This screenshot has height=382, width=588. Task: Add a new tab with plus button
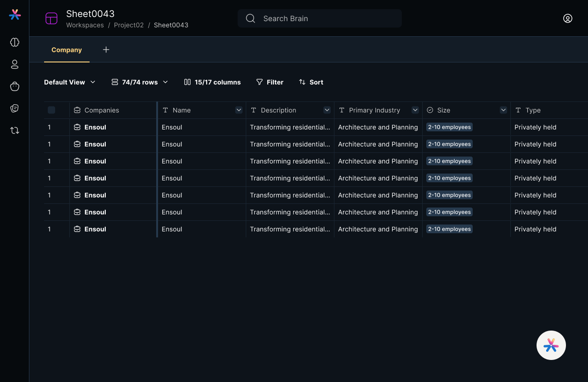pos(106,50)
